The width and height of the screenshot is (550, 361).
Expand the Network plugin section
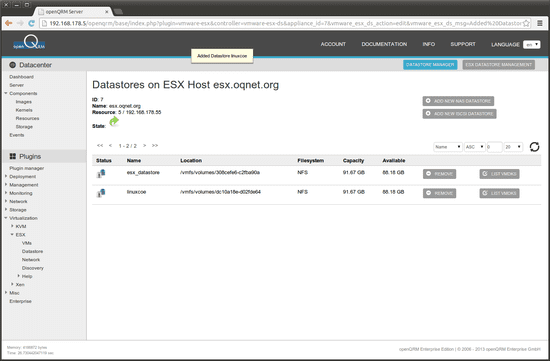click(x=6, y=201)
